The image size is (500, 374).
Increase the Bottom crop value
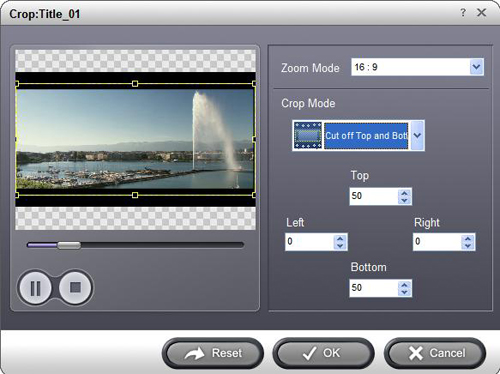click(x=404, y=285)
